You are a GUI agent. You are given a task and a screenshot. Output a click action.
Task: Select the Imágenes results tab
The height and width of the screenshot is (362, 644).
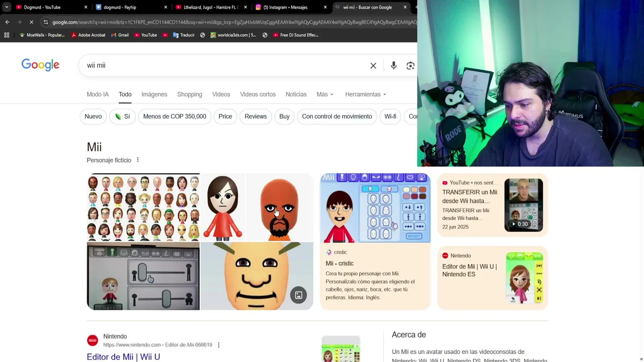pos(154,95)
